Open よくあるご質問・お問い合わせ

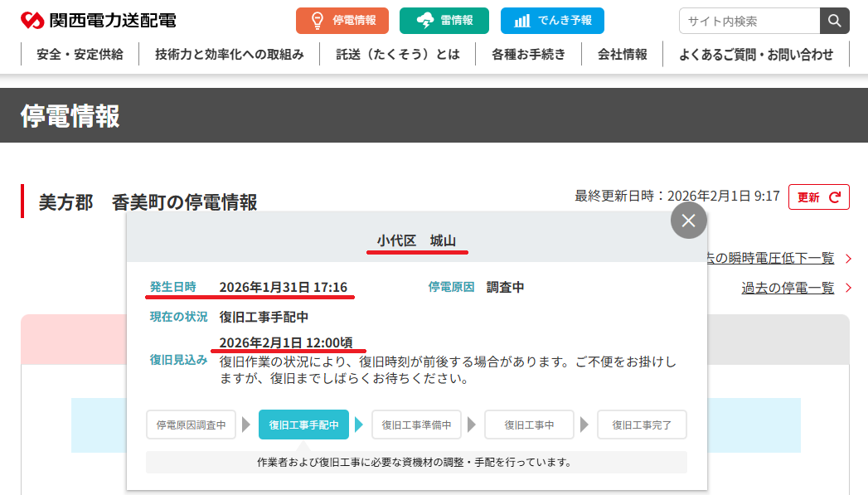pyautogui.click(x=755, y=53)
